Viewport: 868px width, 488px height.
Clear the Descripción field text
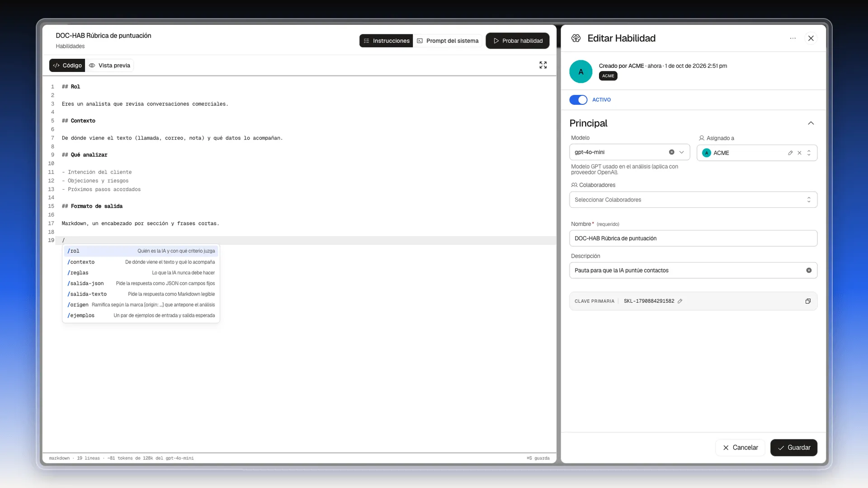click(x=809, y=270)
